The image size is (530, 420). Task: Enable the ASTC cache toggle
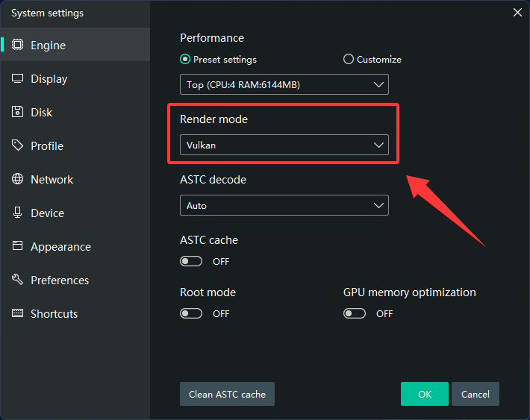pos(191,262)
